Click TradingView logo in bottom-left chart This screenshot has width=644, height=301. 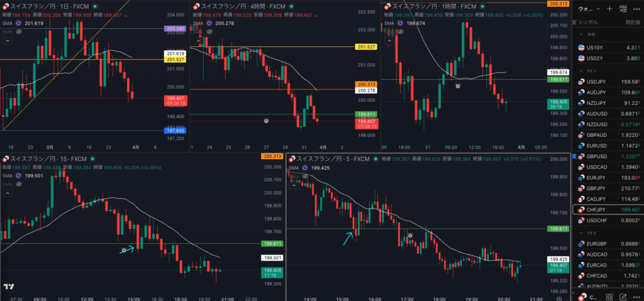9,287
